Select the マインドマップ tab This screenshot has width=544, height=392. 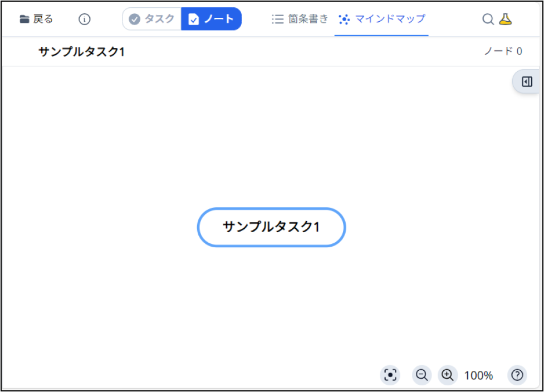[x=381, y=19]
